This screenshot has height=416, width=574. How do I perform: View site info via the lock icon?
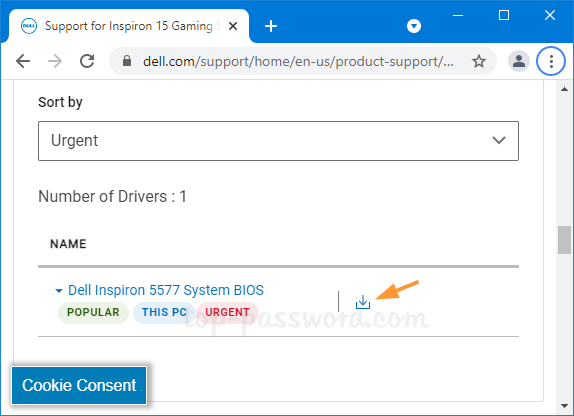[127, 61]
